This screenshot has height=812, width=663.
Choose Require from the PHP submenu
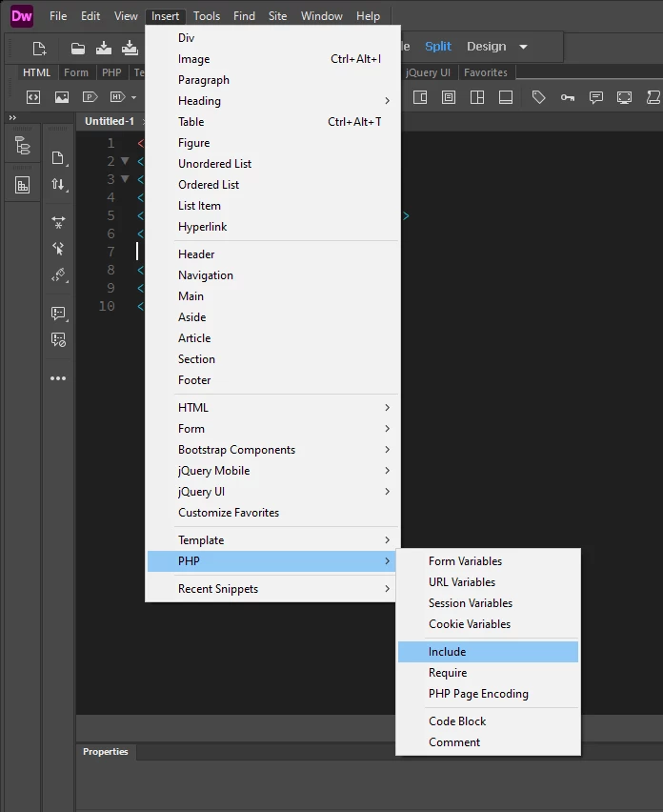[488, 673]
